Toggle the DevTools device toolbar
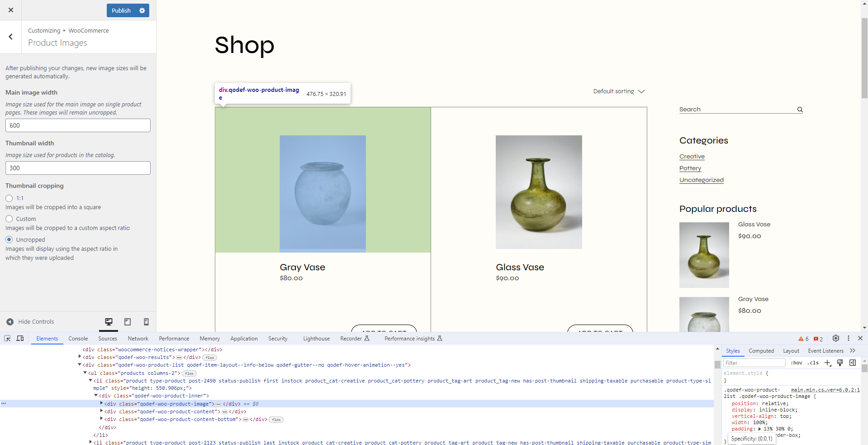Viewport: 868px width, 445px height. (x=20, y=338)
